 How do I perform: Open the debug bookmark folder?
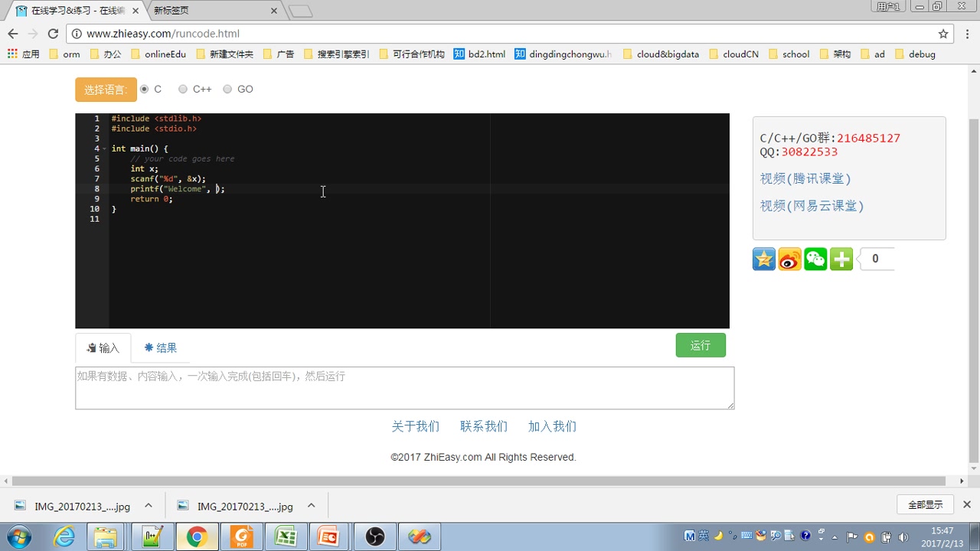click(915, 54)
